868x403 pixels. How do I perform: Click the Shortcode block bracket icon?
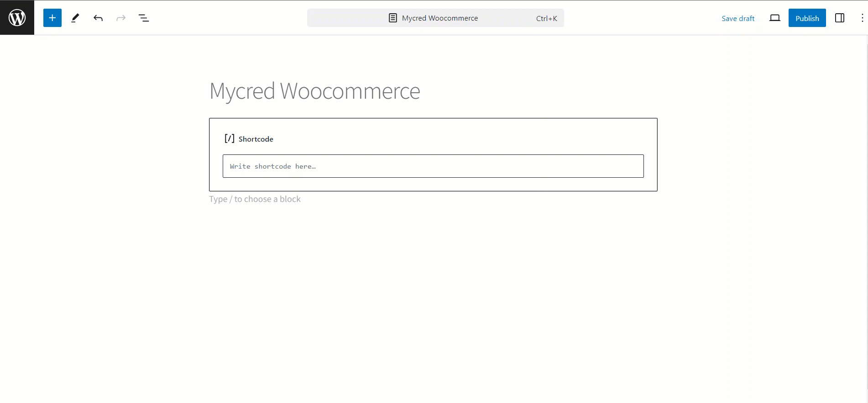pyautogui.click(x=229, y=138)
